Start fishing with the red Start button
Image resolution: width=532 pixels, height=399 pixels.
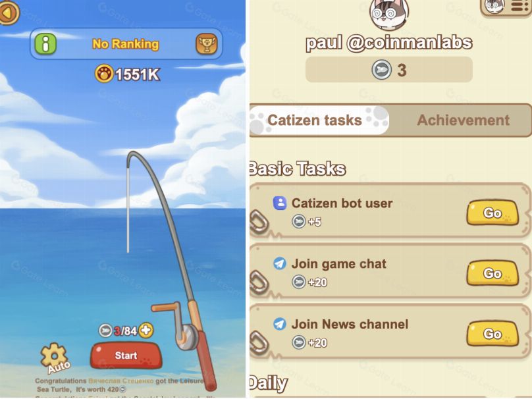126,356
